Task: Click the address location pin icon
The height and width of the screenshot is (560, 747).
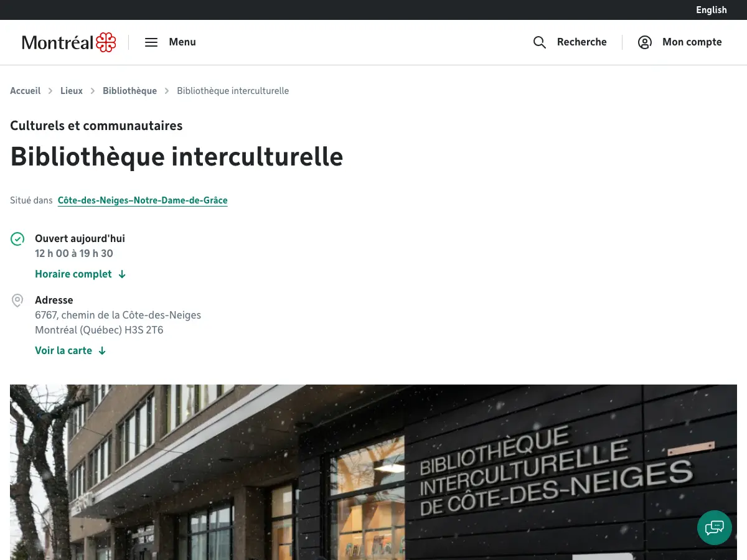Action: 17,301
